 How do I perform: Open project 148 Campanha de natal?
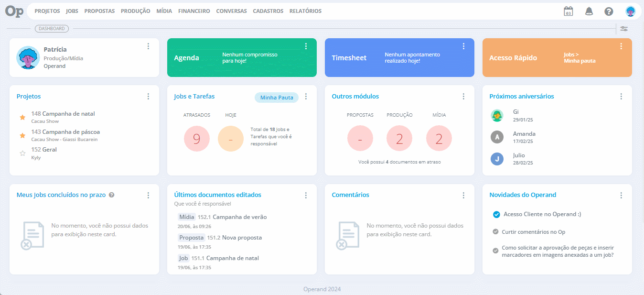63,114
